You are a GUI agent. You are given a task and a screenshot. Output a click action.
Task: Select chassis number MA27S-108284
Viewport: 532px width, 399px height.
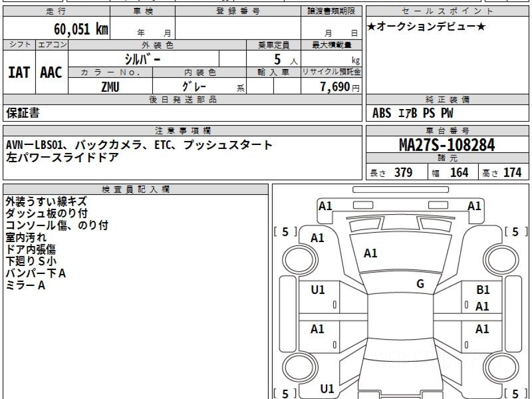[x=447, y=145]
